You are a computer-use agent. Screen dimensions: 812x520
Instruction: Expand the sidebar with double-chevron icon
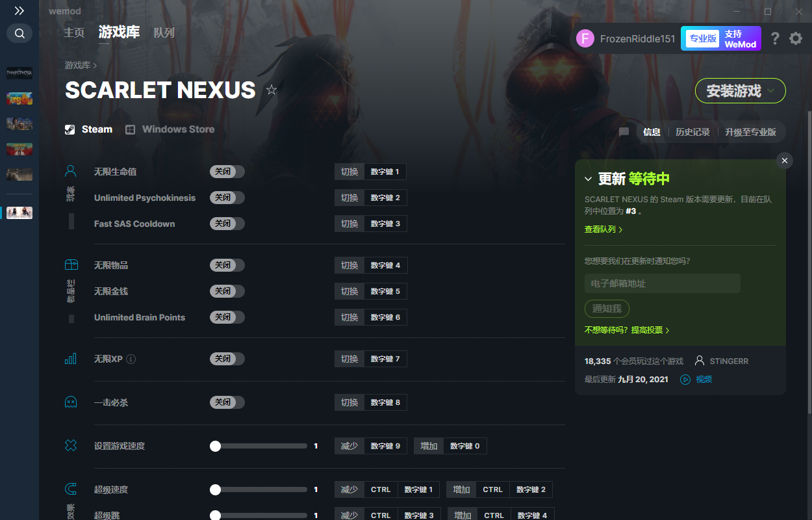[x=19, y=11]
